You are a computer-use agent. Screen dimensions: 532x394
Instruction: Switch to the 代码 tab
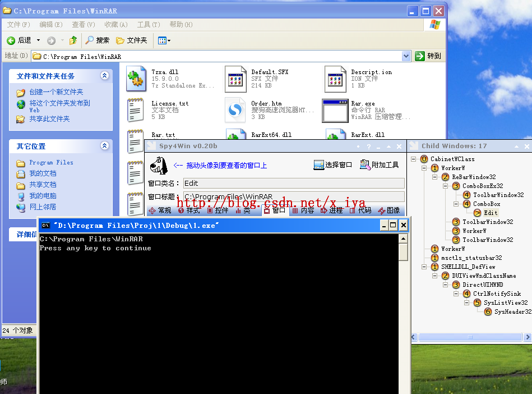[360, 210]
